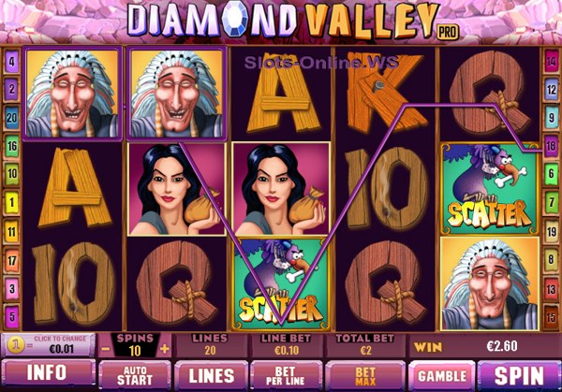The image size is (562, 392).
Task: Select payline number 20 marker
Action: coord(11,118)
